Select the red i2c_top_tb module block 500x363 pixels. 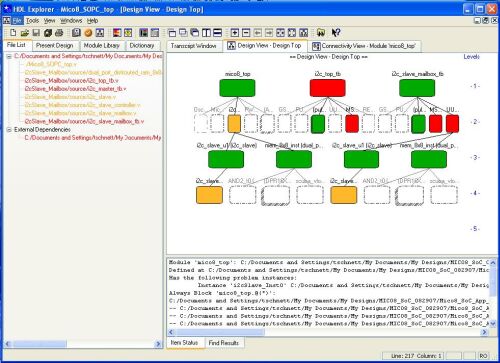tap(328, 88)
